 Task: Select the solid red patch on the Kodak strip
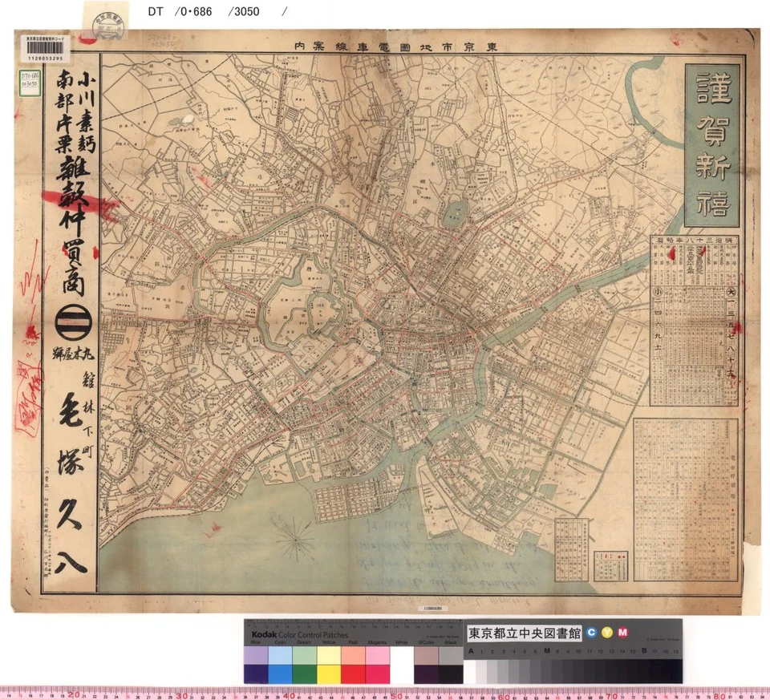[x=353, y=674]
